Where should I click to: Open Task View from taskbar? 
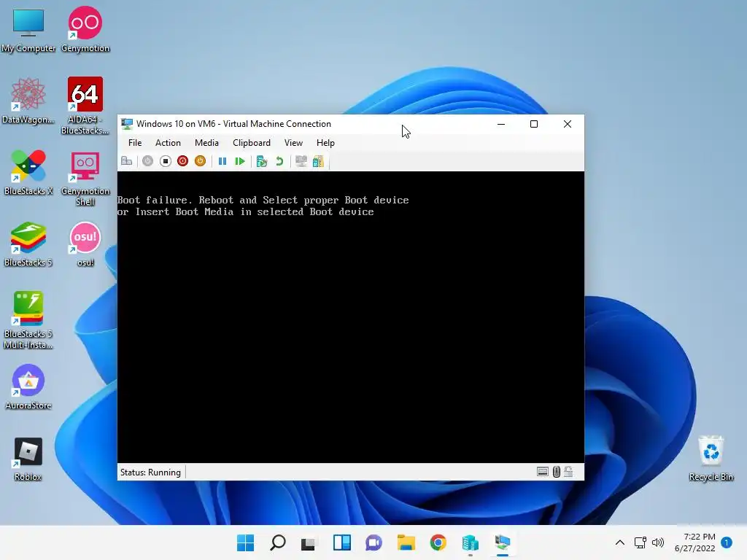[x=309, y=542]
